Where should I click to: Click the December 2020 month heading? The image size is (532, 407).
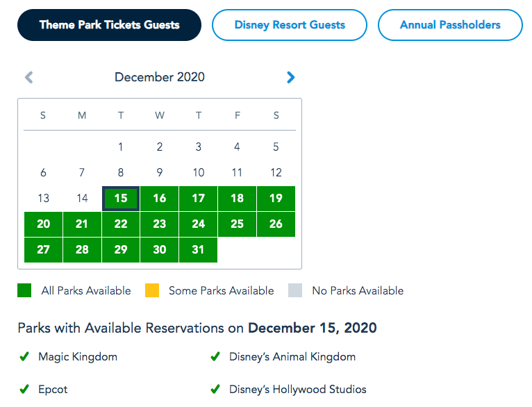pyautogui.click(x=160, y=78)
